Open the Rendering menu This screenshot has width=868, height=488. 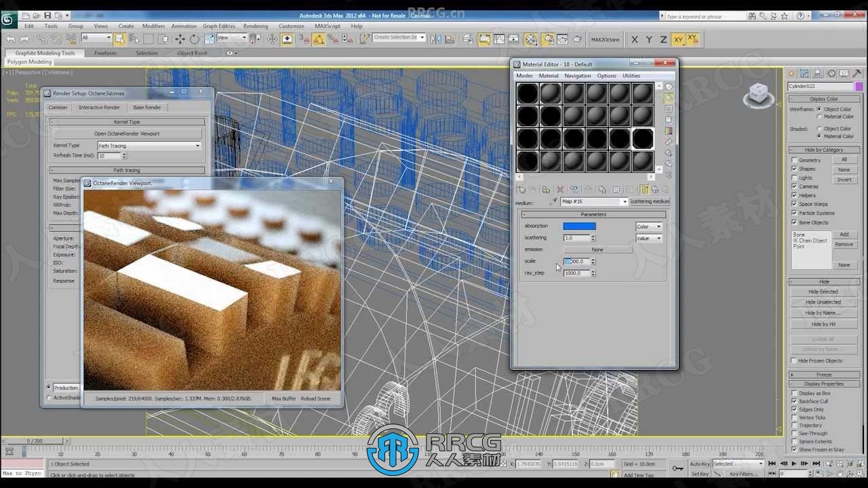pyautogui.click(x=256, y=26)
